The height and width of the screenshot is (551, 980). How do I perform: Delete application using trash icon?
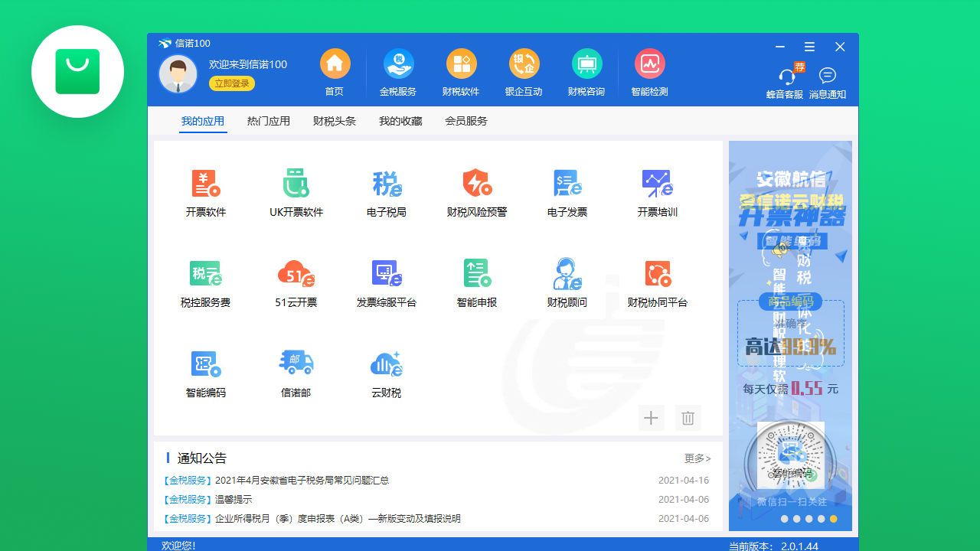click(x=688, y=418)
